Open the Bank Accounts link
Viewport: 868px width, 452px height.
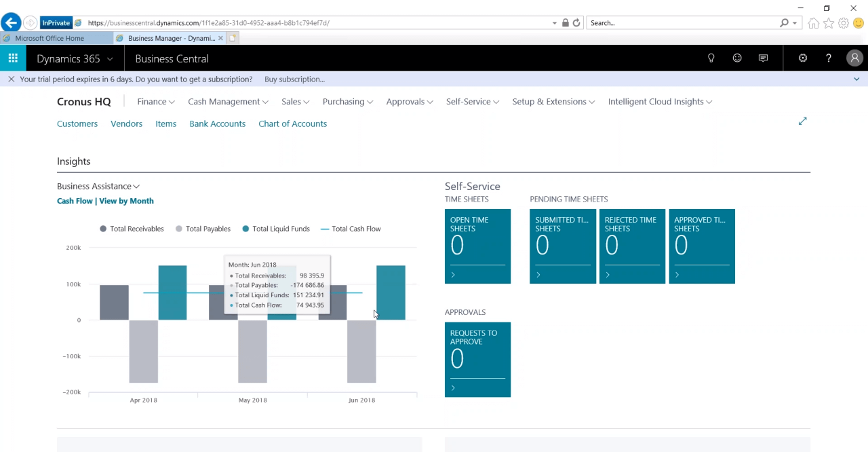pyautogui.click(x=217, y=124)
